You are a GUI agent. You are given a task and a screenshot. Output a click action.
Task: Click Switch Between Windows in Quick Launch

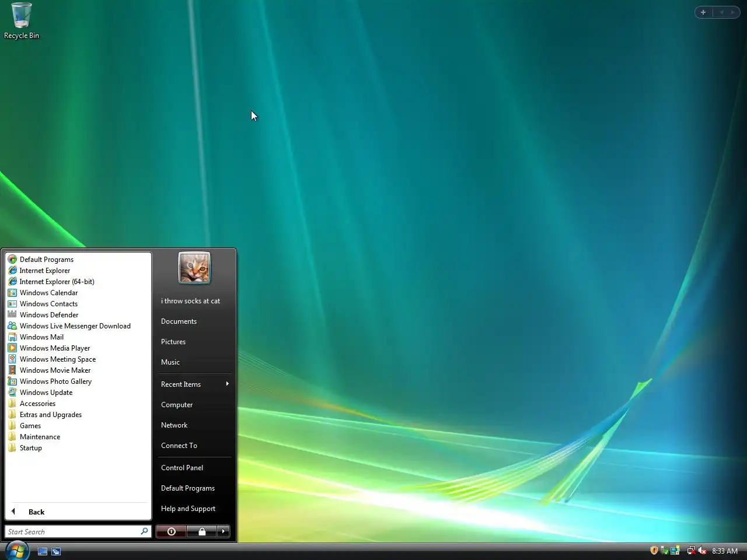click(56, 551)
